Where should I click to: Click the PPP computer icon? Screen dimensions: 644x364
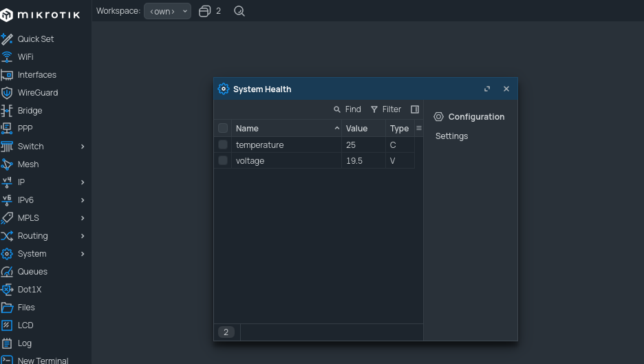(7, 129)
